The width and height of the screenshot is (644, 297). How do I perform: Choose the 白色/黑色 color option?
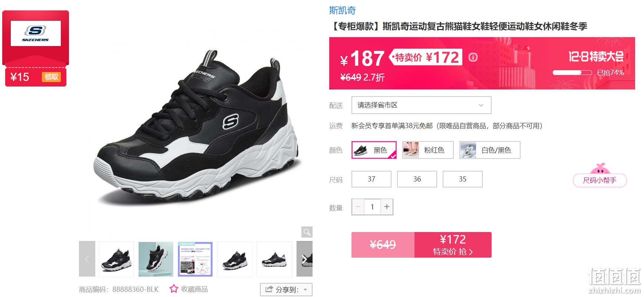click(490, 150)
